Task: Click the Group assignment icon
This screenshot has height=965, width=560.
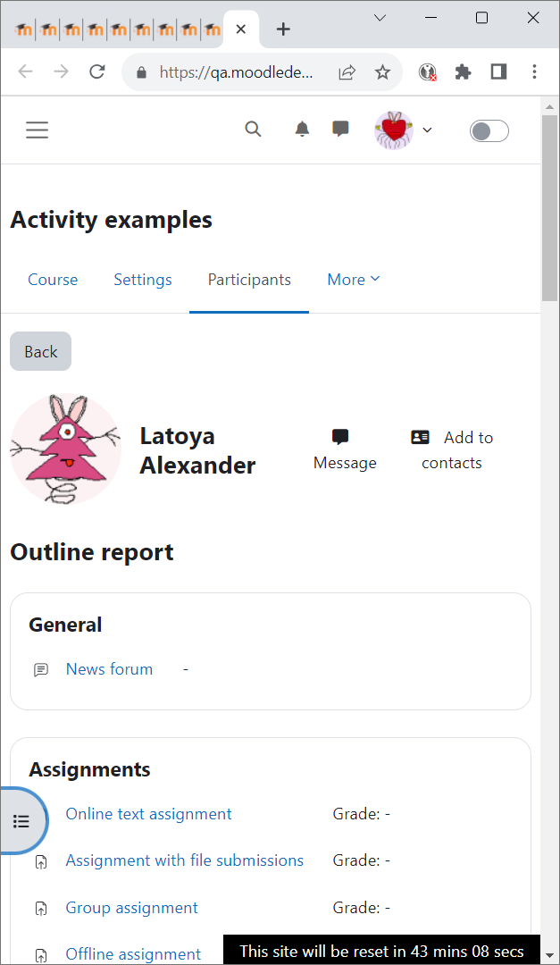Action: 41,909
